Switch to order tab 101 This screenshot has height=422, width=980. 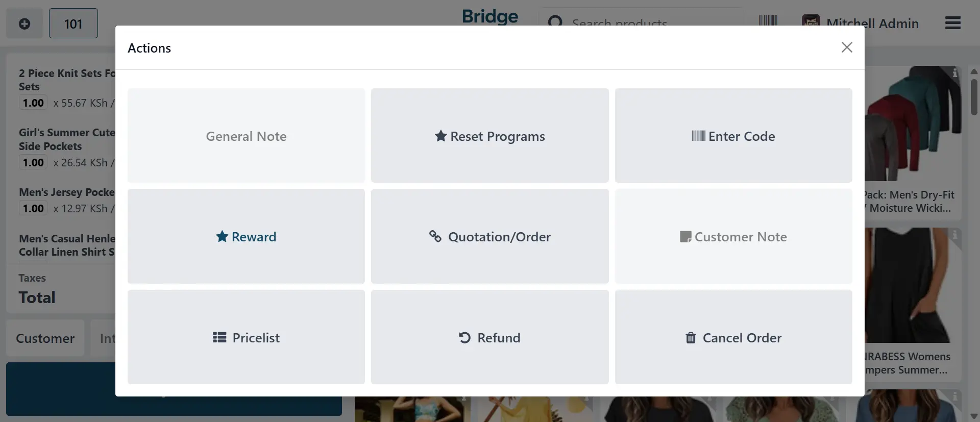(73, 23)
